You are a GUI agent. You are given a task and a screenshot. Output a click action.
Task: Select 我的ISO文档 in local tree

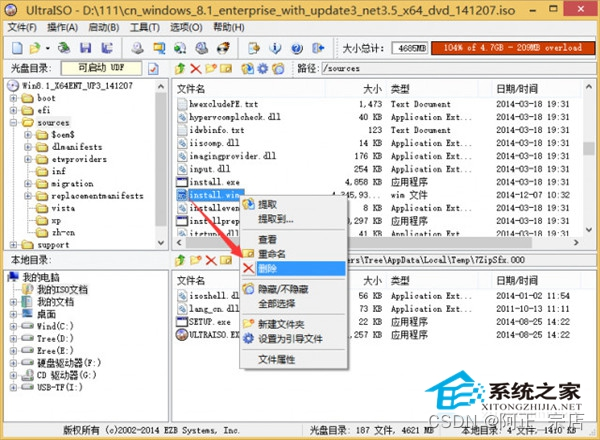click(x=62, y=290)
